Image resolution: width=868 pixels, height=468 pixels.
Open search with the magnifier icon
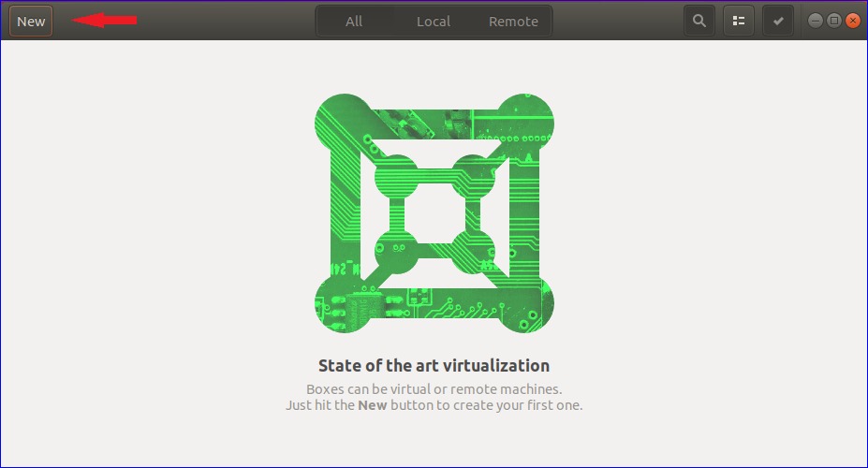[699, 21]
